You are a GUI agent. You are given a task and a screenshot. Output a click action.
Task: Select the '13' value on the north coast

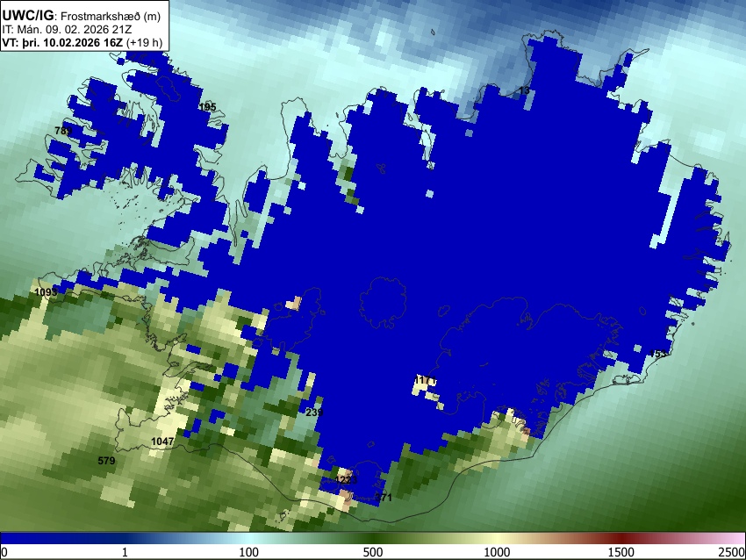[524, 91]
